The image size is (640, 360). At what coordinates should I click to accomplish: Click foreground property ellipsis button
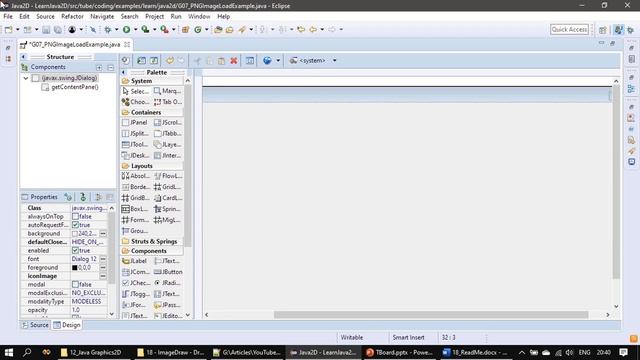(x=103, y=267)
